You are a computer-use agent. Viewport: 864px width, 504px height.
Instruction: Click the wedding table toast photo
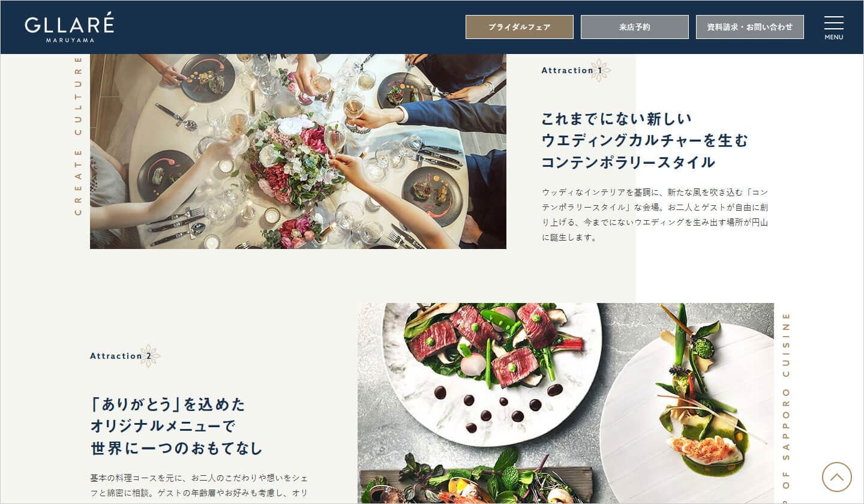coord(298,151)
